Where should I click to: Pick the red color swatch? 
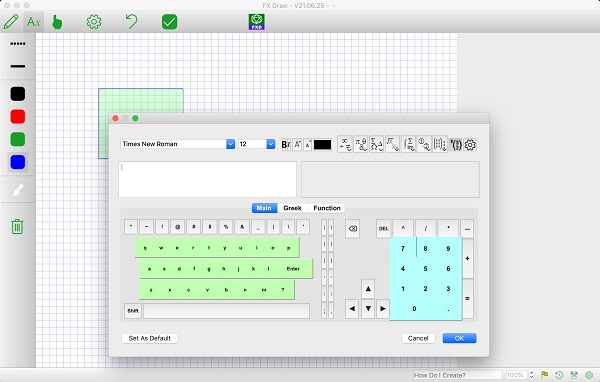[18, 116]
